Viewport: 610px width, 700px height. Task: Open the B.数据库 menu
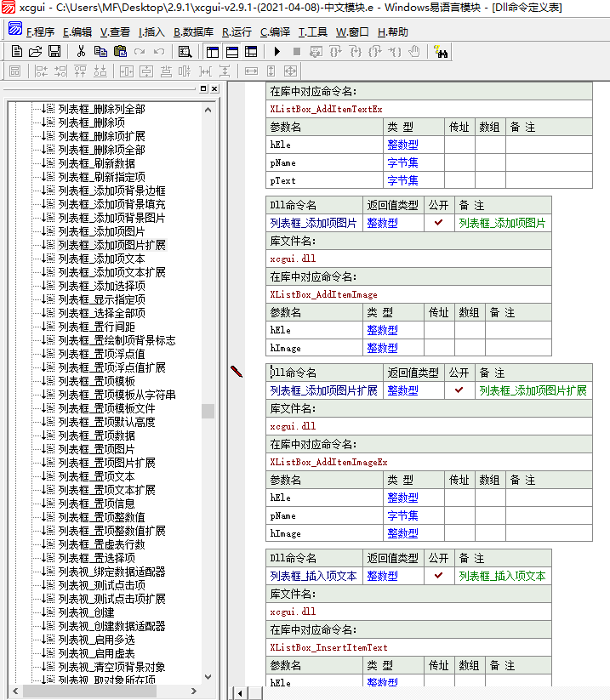coord(193,32)
